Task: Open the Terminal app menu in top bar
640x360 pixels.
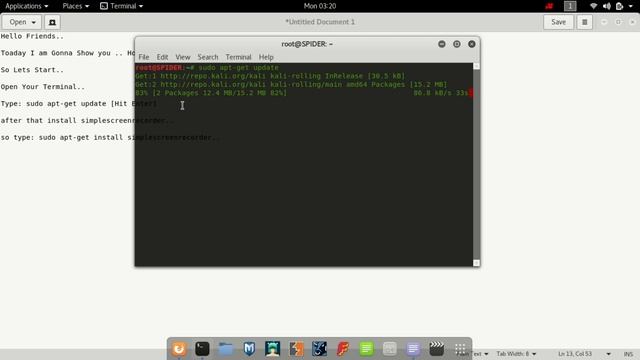Action: pyautogui.click(x=122, y=6)
